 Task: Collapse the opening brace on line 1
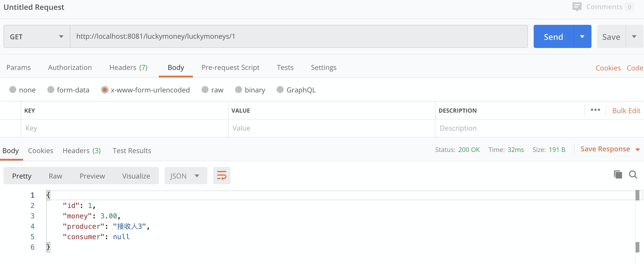(x=48, y=195)
